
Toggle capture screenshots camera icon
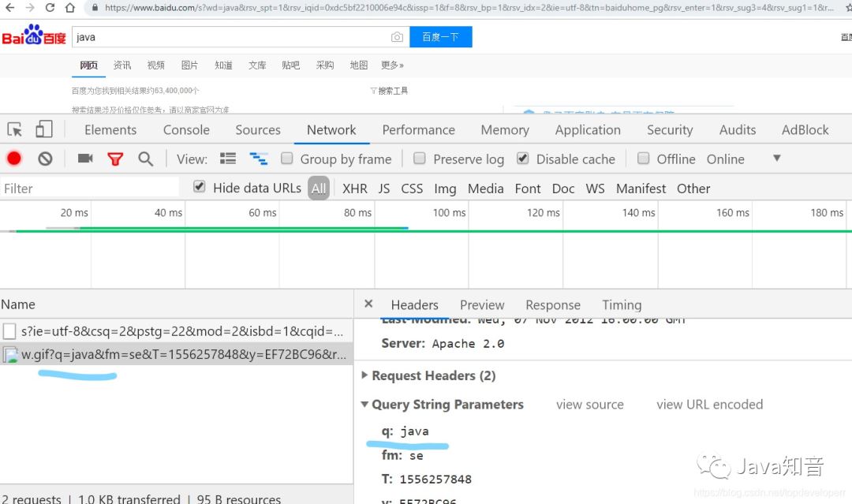pos(85,158)
